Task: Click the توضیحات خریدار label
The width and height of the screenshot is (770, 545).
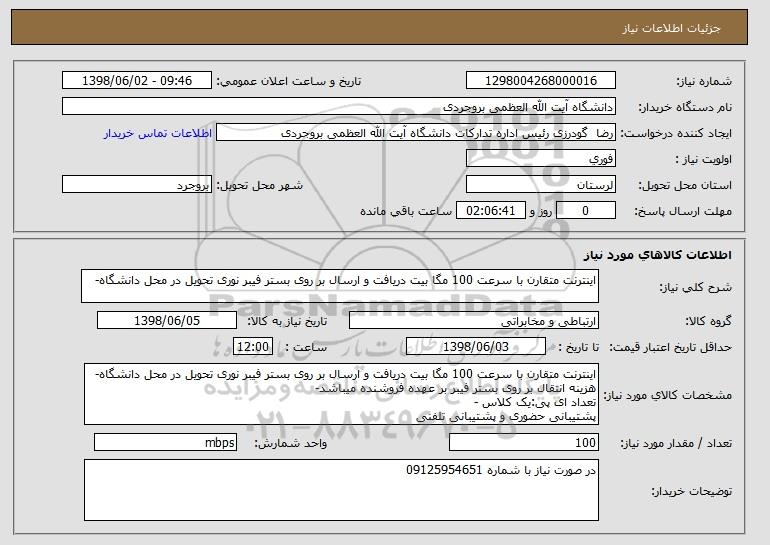Action: (x=691, y=491)
